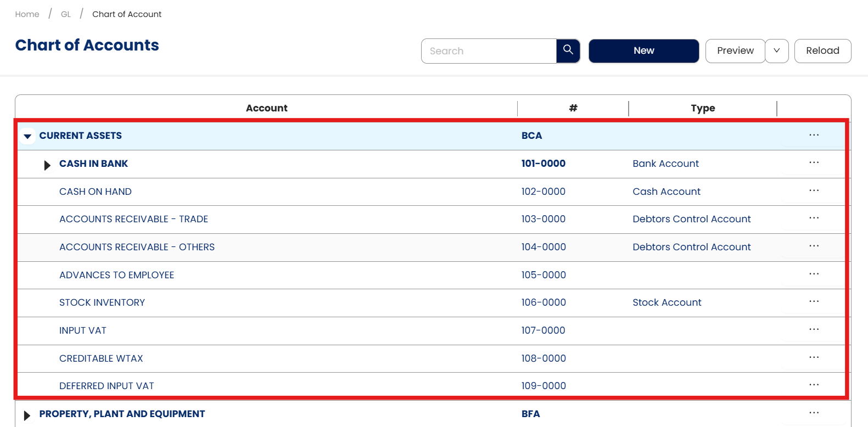Click account number 106-0000
The height and width of the screenshot is (427, 868).
click(x=544, y=302)
